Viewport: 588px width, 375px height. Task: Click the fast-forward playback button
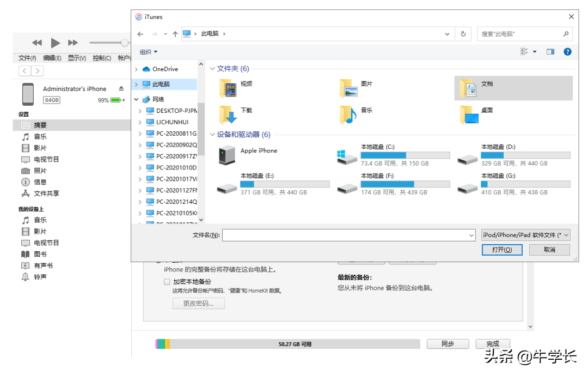click(73, 43)
